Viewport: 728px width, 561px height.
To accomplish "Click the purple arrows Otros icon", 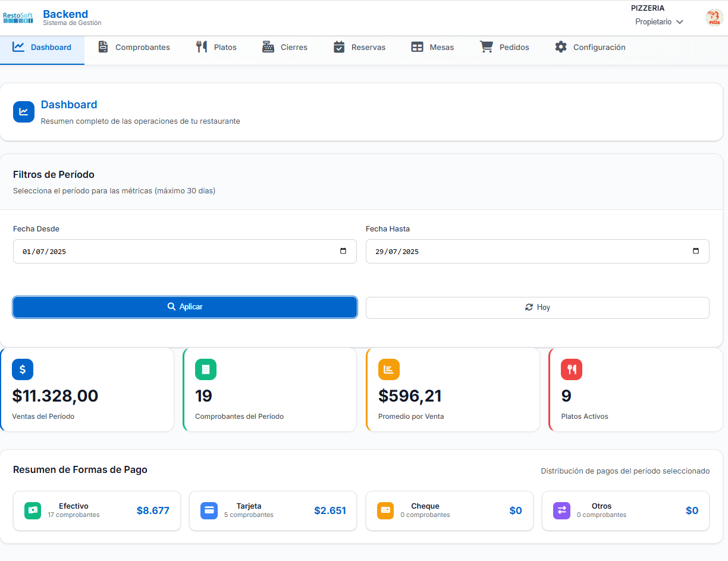I will click(562, 510).
